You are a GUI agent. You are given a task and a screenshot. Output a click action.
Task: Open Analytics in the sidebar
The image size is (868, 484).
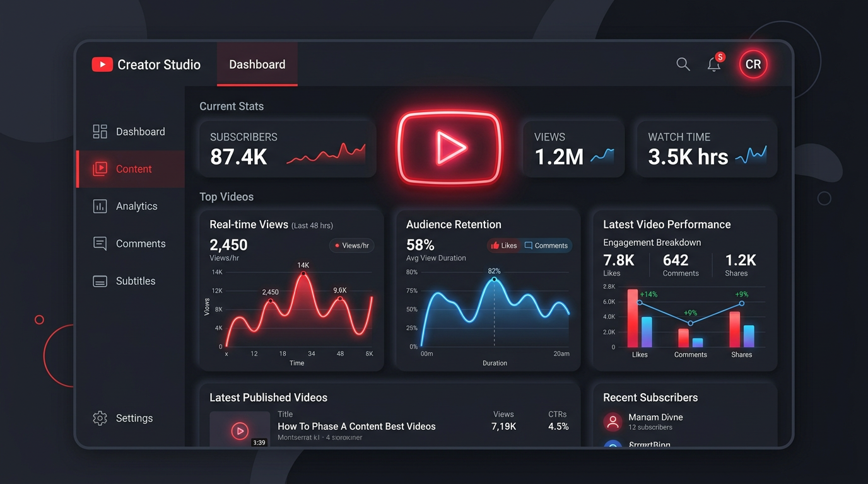tap(131, 206)
